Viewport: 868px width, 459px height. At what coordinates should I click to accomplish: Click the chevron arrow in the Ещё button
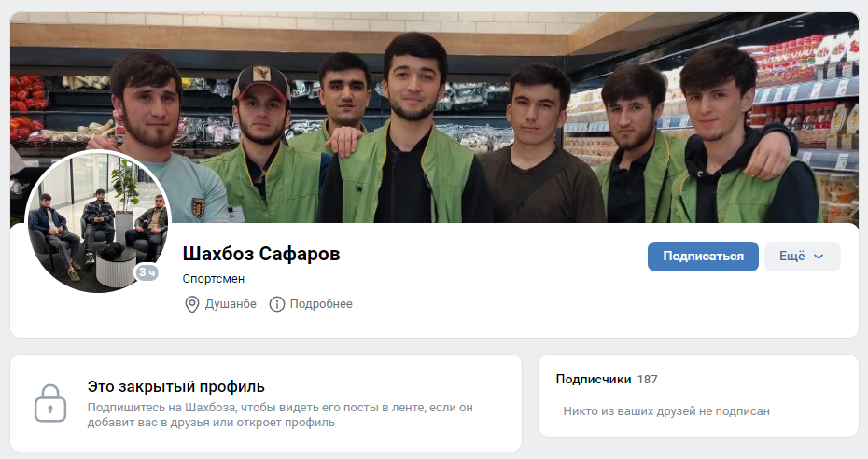click(819, 257)
